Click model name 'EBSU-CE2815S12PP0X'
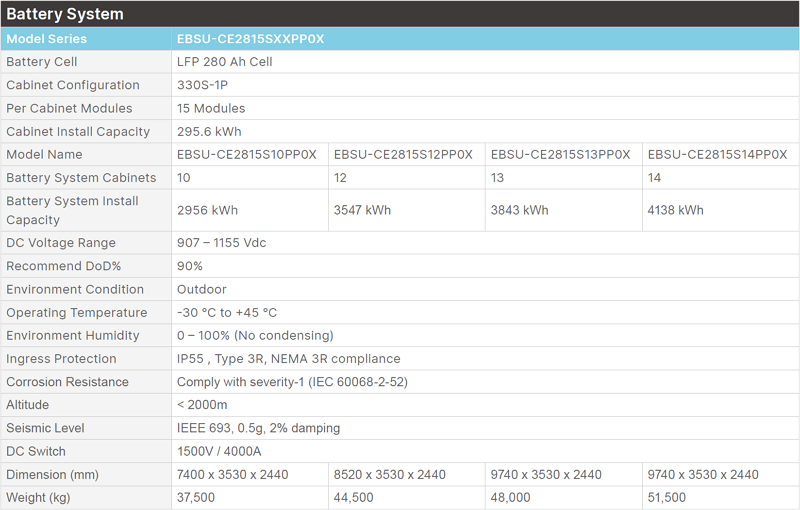The height and width of the screenshot is (510, 800). (403, 155)
